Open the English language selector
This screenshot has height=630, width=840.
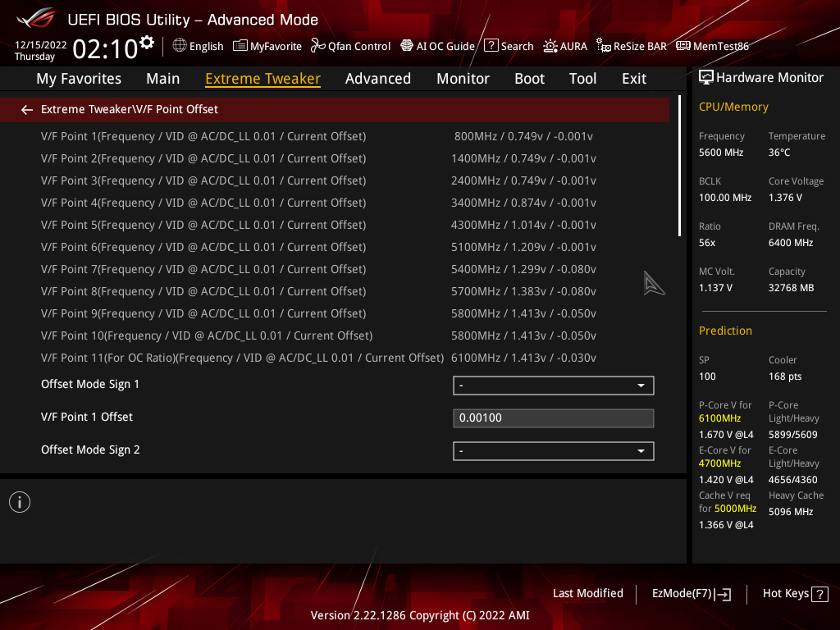[x=198, y=46]
